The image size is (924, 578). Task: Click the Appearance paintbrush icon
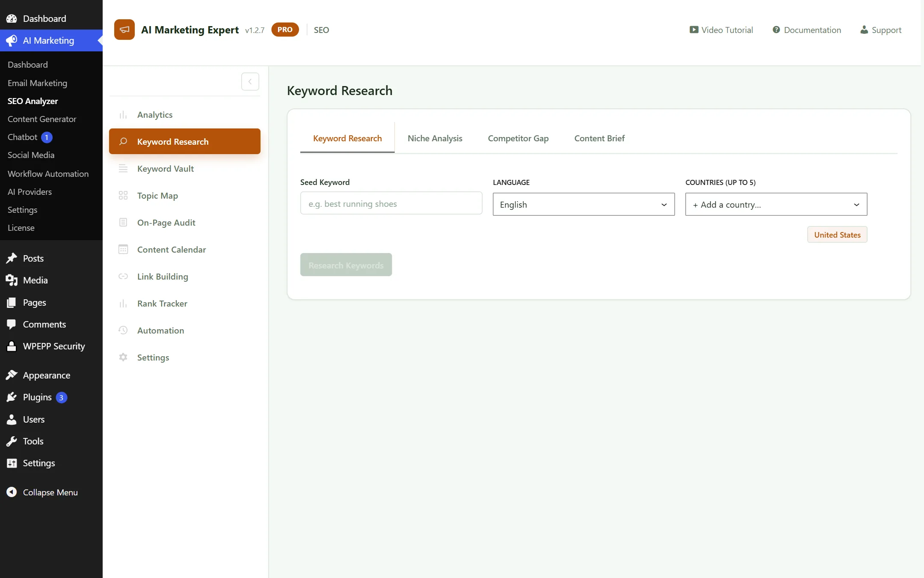coord(12,375)
